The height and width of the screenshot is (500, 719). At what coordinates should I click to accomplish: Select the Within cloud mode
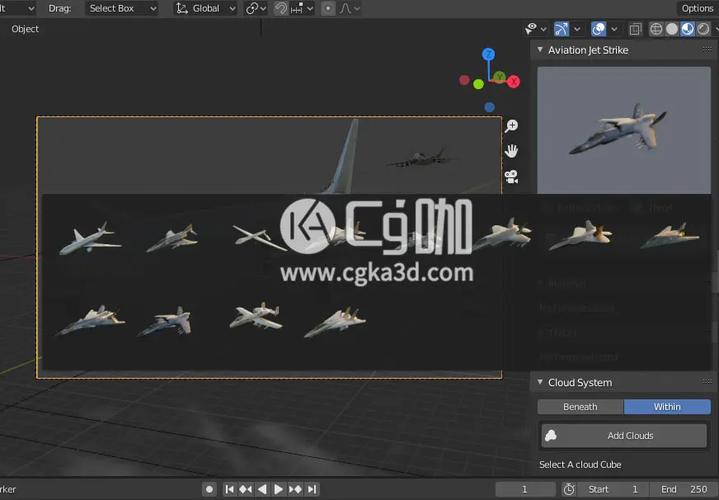coord(667,407)
